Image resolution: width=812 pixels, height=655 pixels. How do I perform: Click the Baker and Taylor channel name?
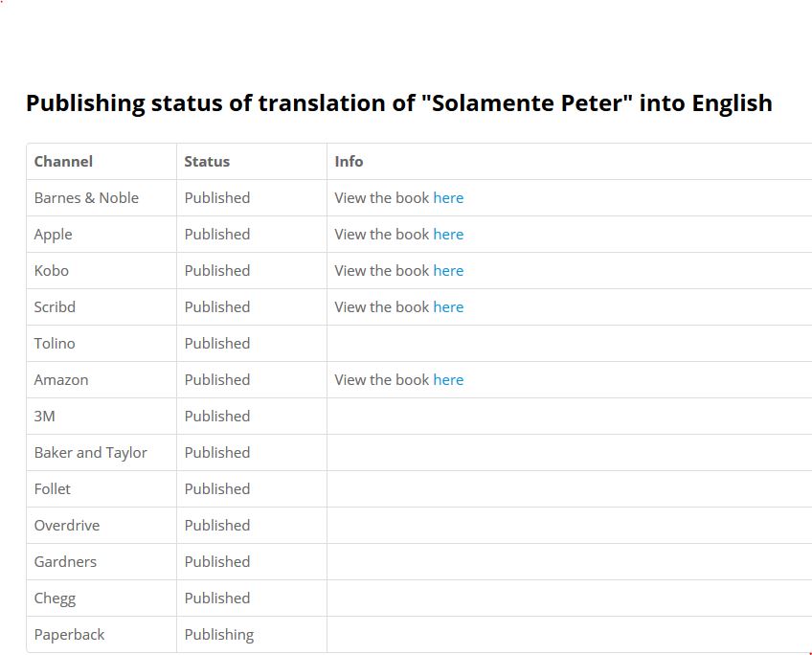pyautogui.click(x=91, y=453)
